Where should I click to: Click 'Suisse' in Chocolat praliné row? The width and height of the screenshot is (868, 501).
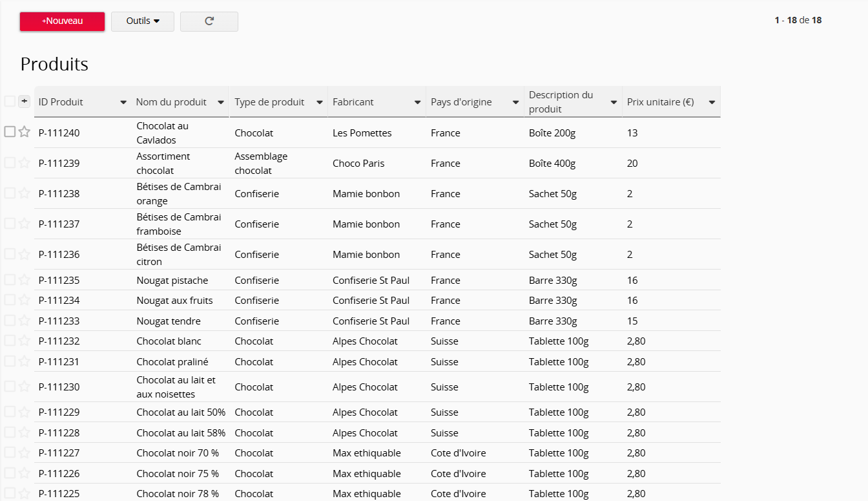click(x=444, y=362)
